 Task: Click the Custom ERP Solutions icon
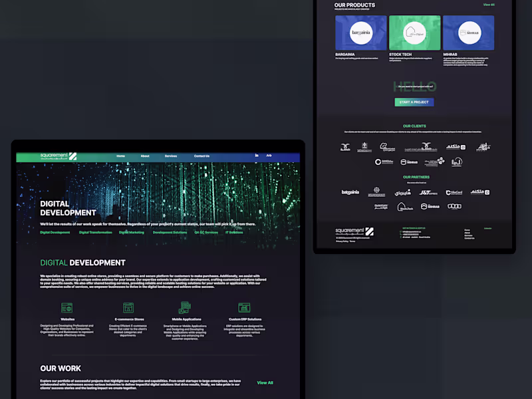[244, 308]
